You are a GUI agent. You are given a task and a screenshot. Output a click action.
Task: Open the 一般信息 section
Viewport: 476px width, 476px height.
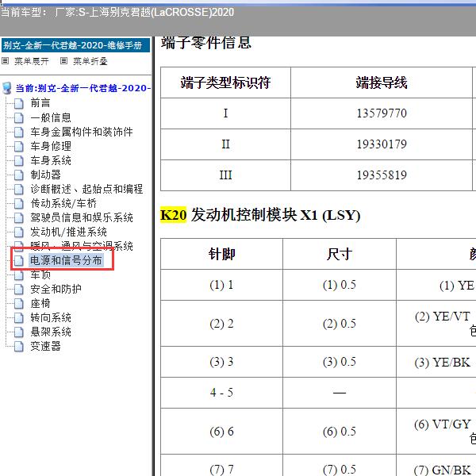(x=51, y=117)
